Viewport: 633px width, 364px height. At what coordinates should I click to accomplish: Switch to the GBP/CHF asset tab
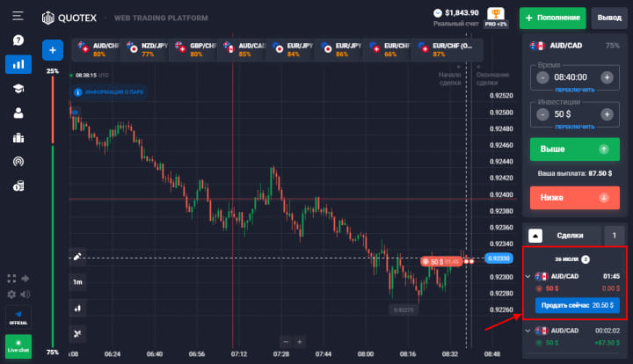click(x=191, y=49)
